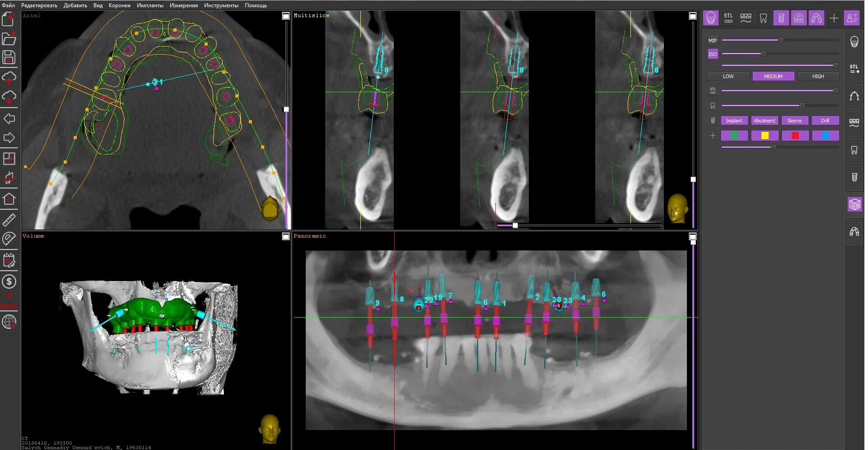Image resolution: width=868 pixels, height=450 pixels.
Task: Open implant tab in right sidebar
Action: coord(854,177)
